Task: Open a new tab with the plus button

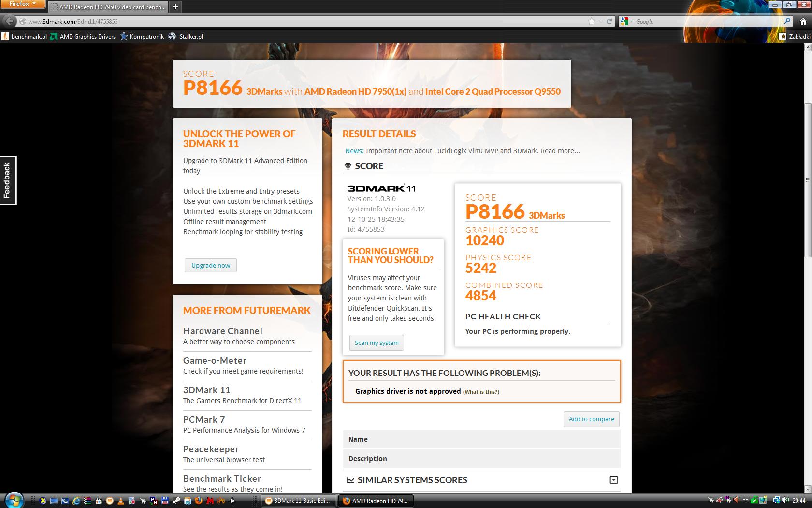Action: pyautogui.click(x=175, y=7)
